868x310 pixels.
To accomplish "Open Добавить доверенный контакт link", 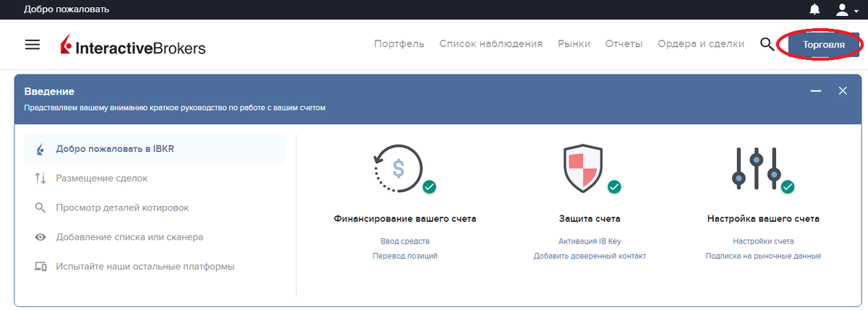I will 590,256.
